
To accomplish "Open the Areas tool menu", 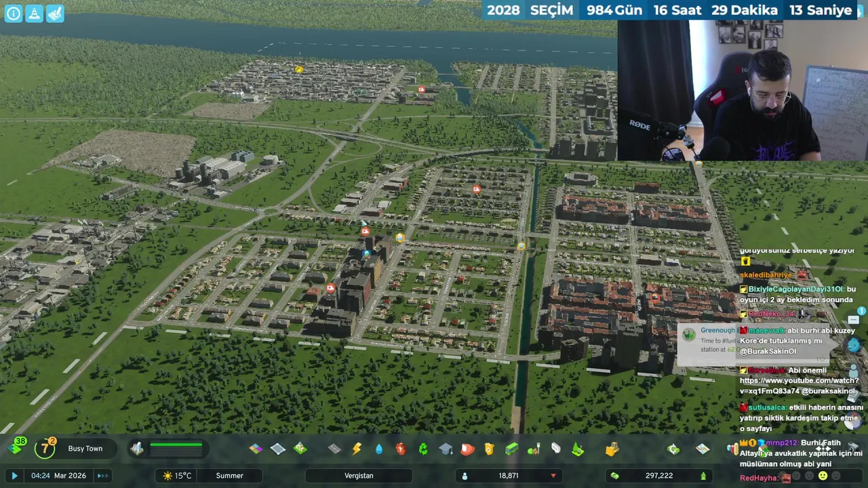I will click(x=278, y=449).
